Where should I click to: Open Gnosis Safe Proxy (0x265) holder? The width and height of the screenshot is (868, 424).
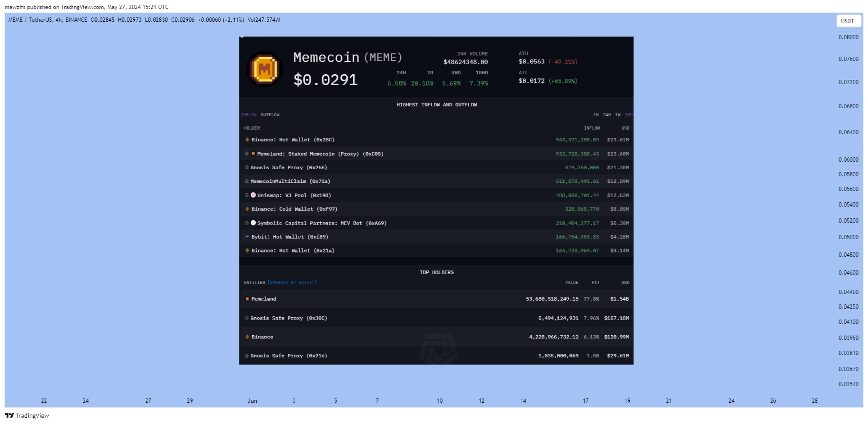[289, 167]
